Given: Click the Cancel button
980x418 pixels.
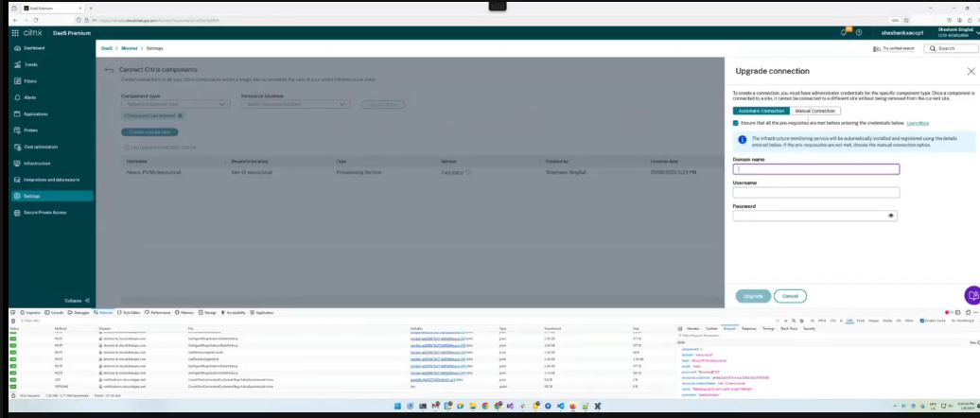Looking at the screenshot, I should pyautogui.click(x=790, y=296).
